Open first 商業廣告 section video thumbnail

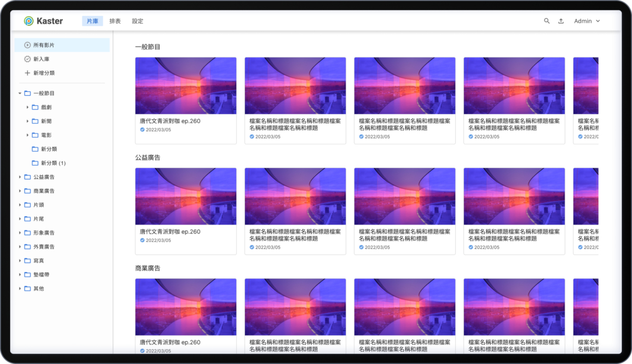pos(186,307)
